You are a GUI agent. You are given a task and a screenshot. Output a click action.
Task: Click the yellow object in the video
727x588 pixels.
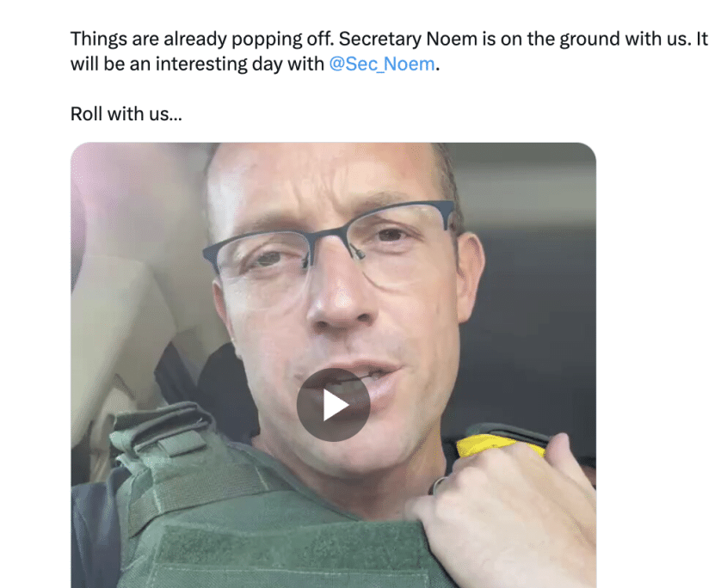tap(500, 444)
